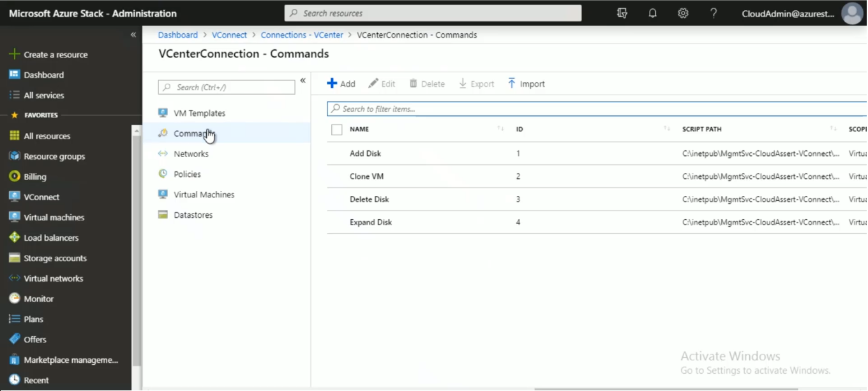Click the Add button in the toolbar
The width and height of the screenshot is (868, 391).
[x=341, y=84]
